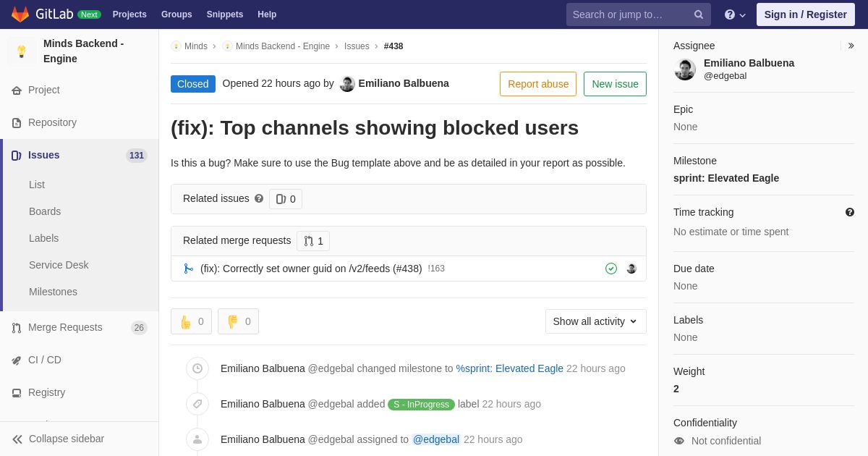This screenshot has width=868, height=456.
Task: Open issue Boards
Action: point(45,211)
